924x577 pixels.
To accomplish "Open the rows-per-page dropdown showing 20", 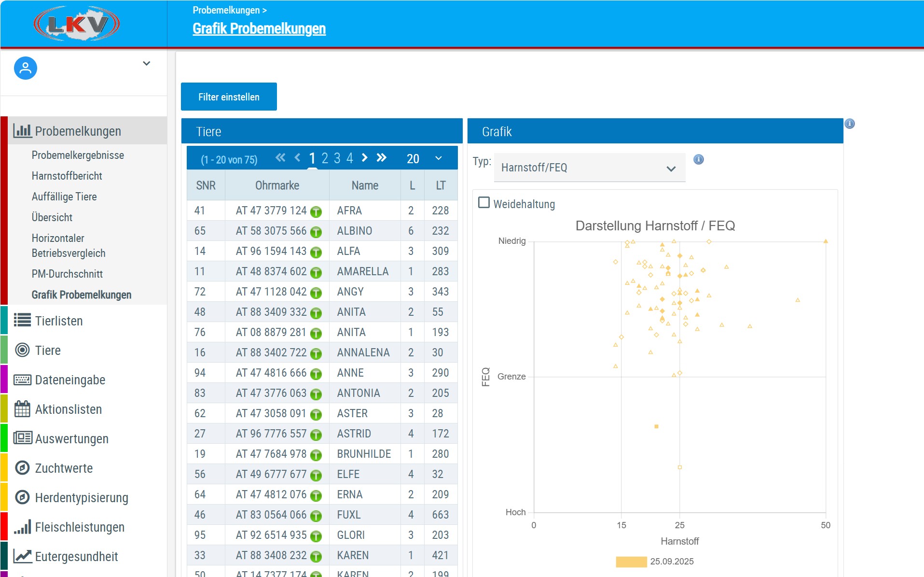I will 424,158.
